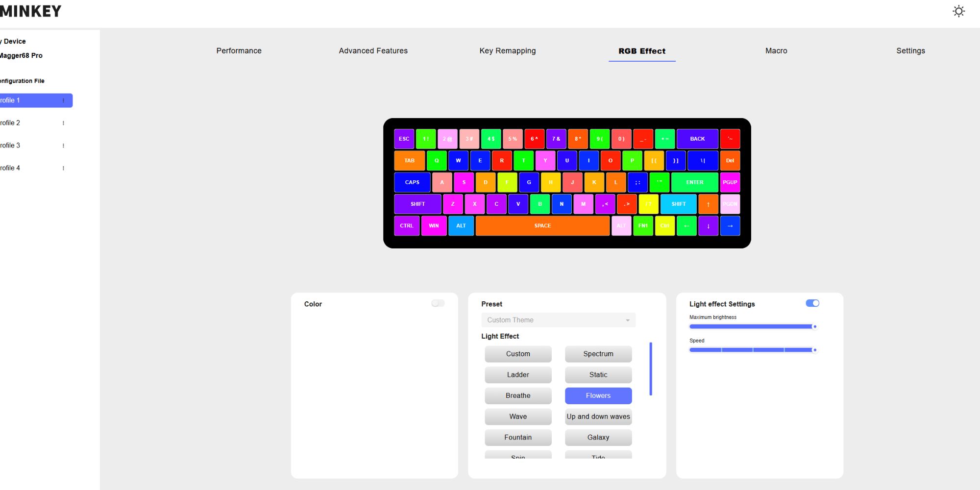
Task: Open Profile 1 three-dot options menu
Action: 63,100
